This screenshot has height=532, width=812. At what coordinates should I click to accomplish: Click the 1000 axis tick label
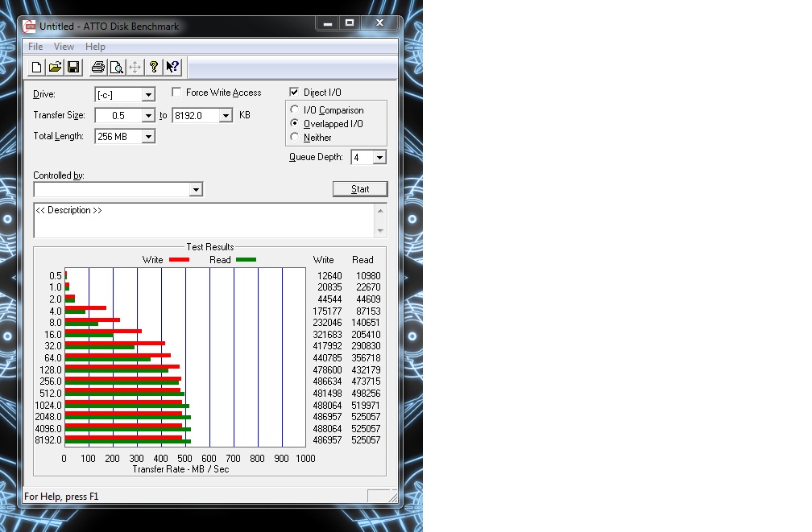[x=305, y=459]
